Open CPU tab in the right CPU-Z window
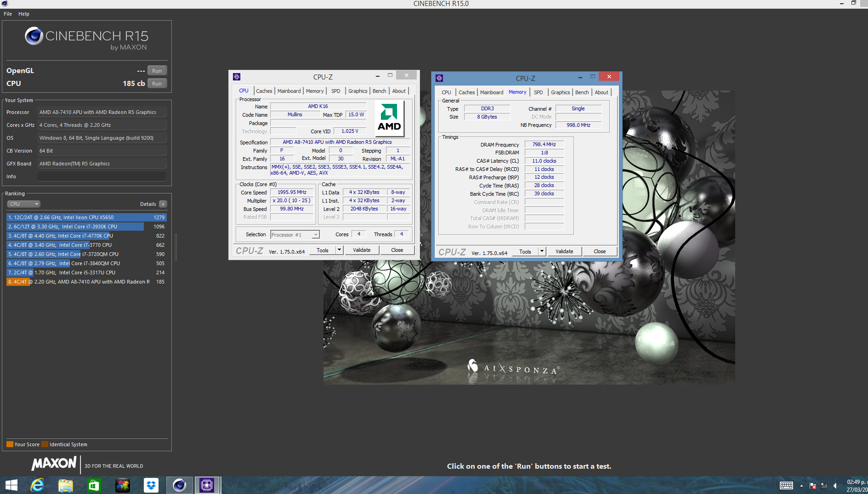The height and width of the screenshot is (494, 868). coord(446,92)
